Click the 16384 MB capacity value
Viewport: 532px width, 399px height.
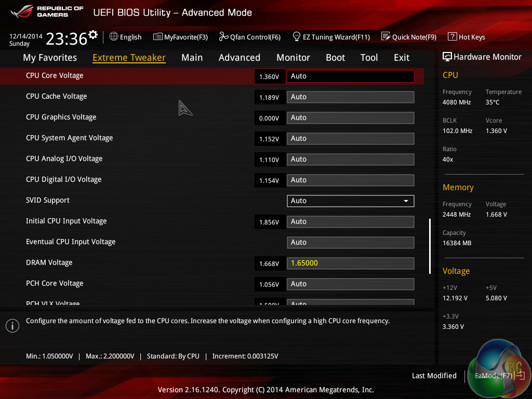[457, 243]
